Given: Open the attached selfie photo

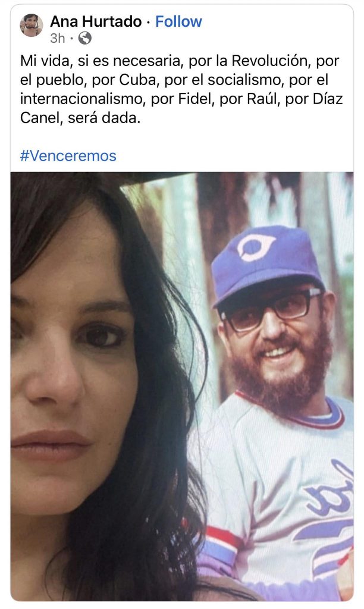Looking at the screenshot, I should click(x=182, y=387).
